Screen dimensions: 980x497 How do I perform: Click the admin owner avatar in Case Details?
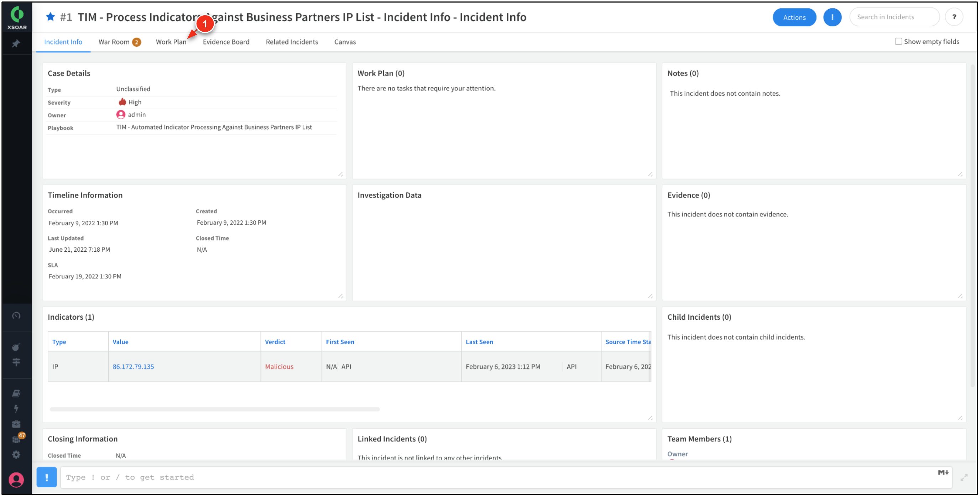point(121,114)
